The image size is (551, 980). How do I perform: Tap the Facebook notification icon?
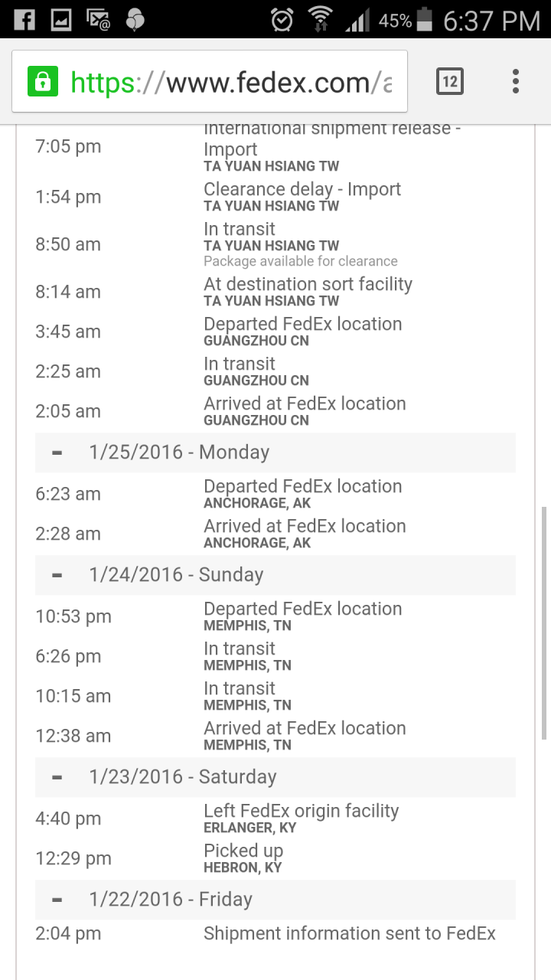(24, 19)
